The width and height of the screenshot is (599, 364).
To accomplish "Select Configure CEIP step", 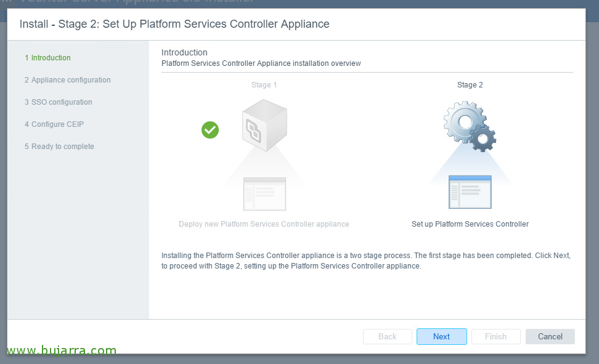I will pos(54,124).
